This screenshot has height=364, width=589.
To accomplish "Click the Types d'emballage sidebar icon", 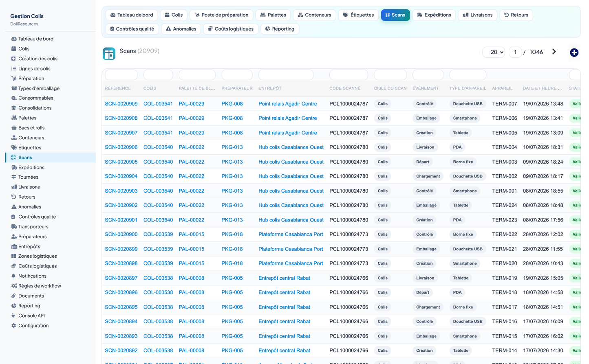I will (x=14, y=88).
